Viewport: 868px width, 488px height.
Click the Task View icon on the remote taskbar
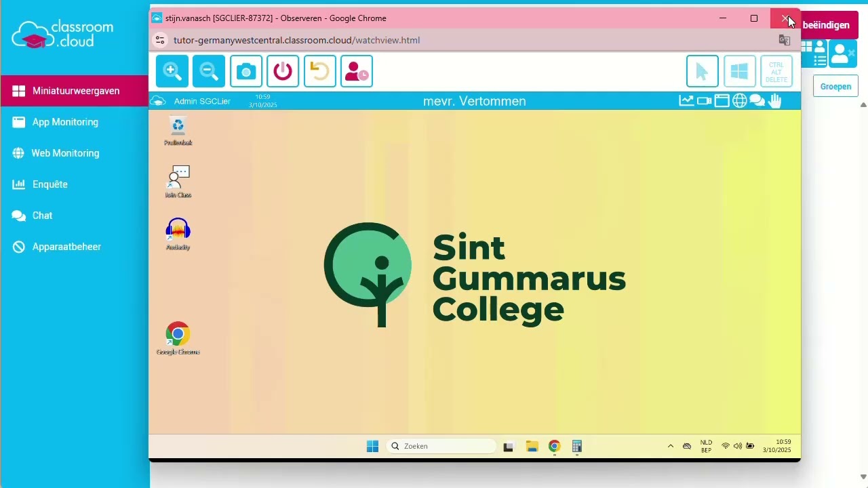(509, 446)
